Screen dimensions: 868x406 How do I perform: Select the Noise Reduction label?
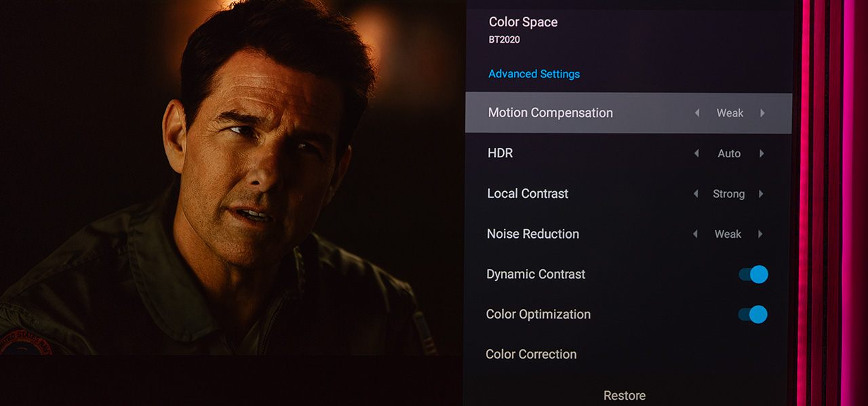coord(533,234)
